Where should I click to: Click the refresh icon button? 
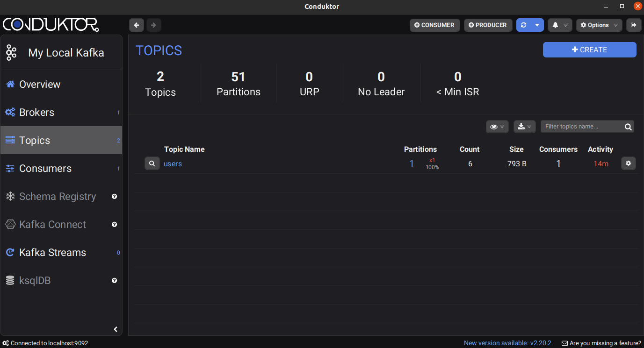(x=523, y=25)
